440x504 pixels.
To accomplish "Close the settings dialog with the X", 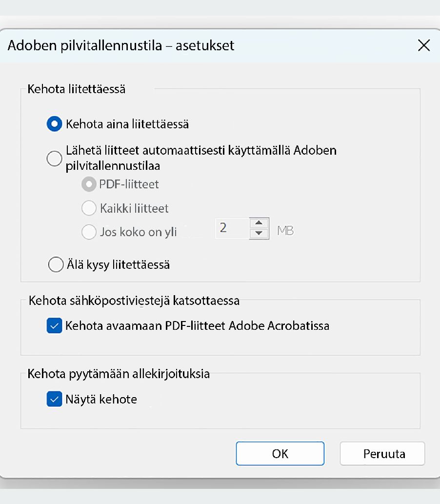I will coord(423,45).
